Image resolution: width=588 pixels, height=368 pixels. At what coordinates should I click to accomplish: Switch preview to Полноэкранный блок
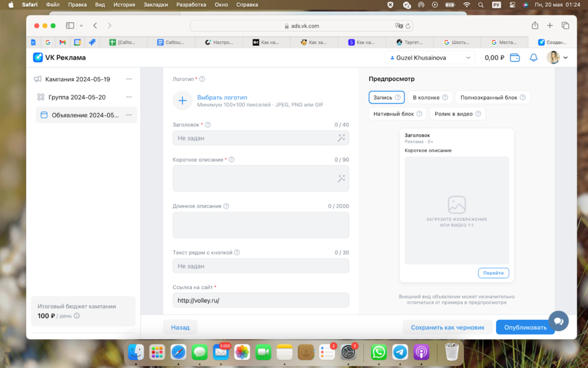pos(492,97)
